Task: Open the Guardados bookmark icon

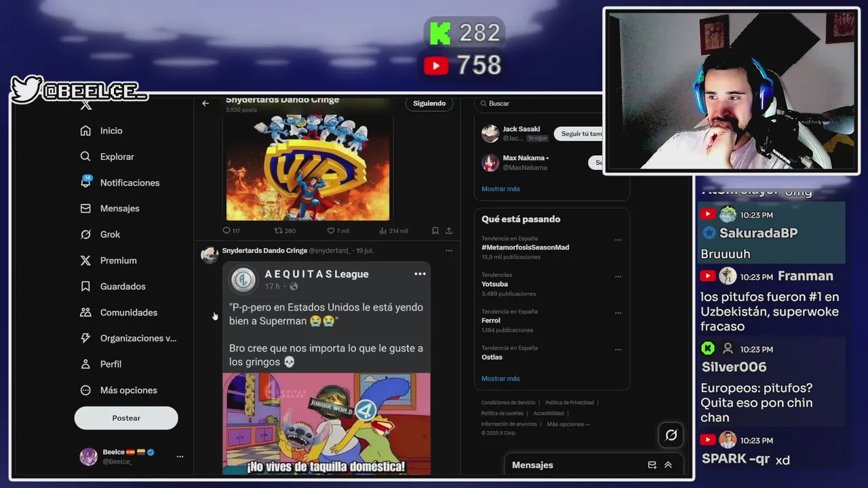Action: [85, 287]
